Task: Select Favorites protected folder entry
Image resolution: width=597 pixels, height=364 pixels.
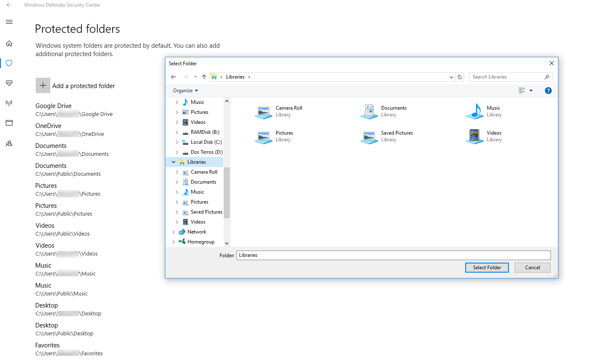Action: 69,349
